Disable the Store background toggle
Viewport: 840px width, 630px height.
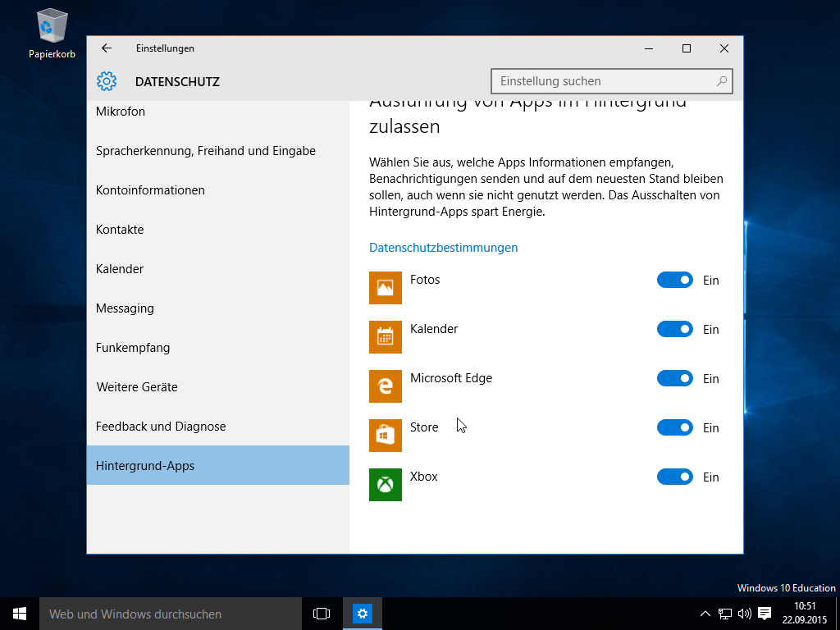pos(675,428)
